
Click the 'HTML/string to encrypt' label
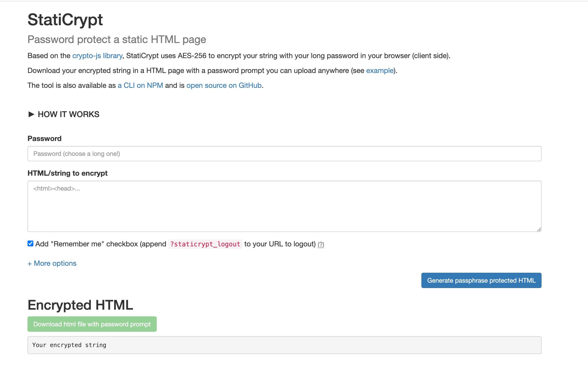click(x=67, y=173)
